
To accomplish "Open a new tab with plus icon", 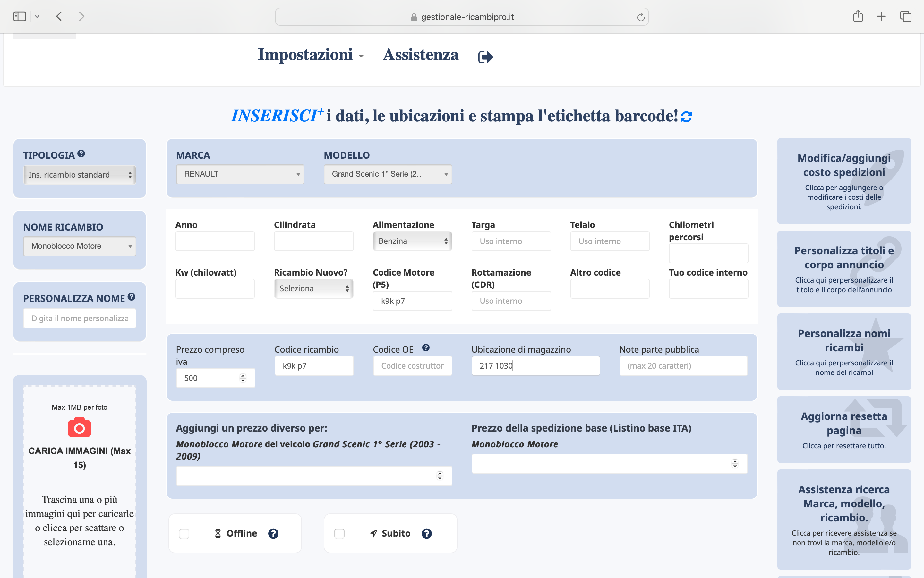I will point(881,16).
